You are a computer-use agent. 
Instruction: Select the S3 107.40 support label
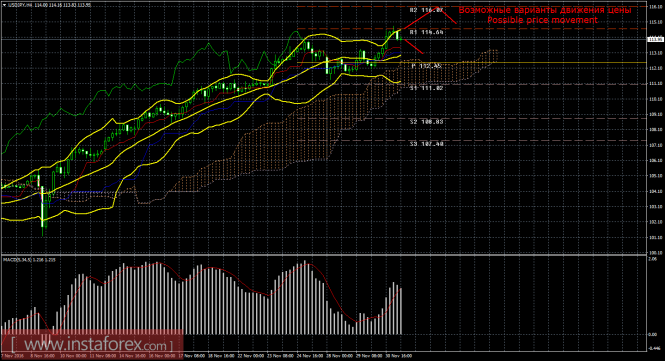click(x=426, y=144)
